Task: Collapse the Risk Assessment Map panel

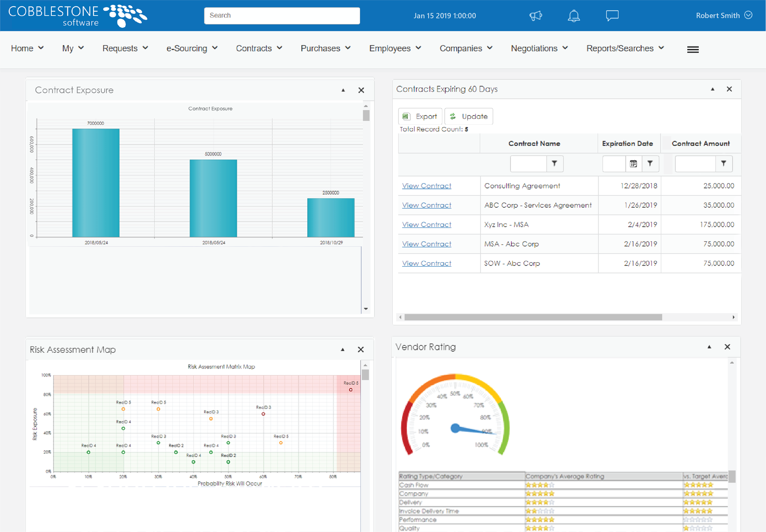Action: pos(343,349)
